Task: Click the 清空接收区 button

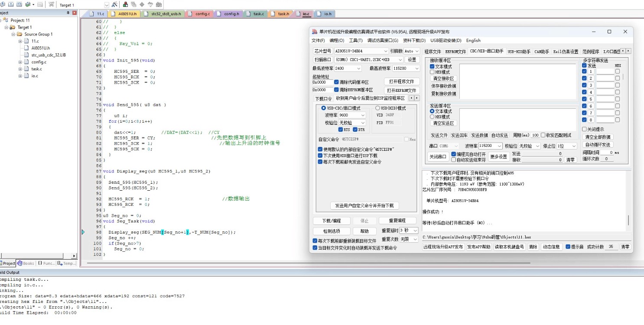Action: [443, 79]
